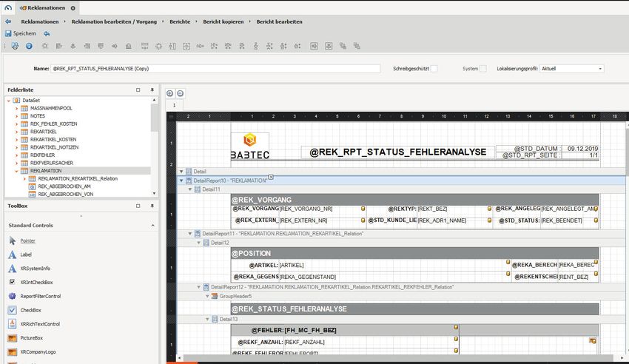Toggle the System checkbox
629x364 pixels.
click(483, 69)
